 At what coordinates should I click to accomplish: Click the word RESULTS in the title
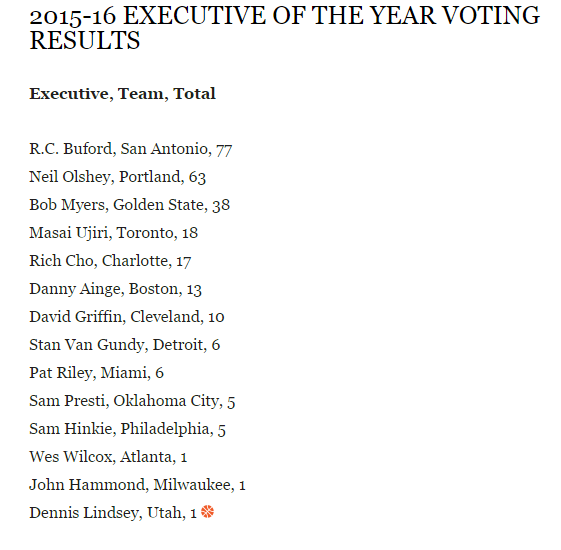pyautogui.click(x=85, y=40)
